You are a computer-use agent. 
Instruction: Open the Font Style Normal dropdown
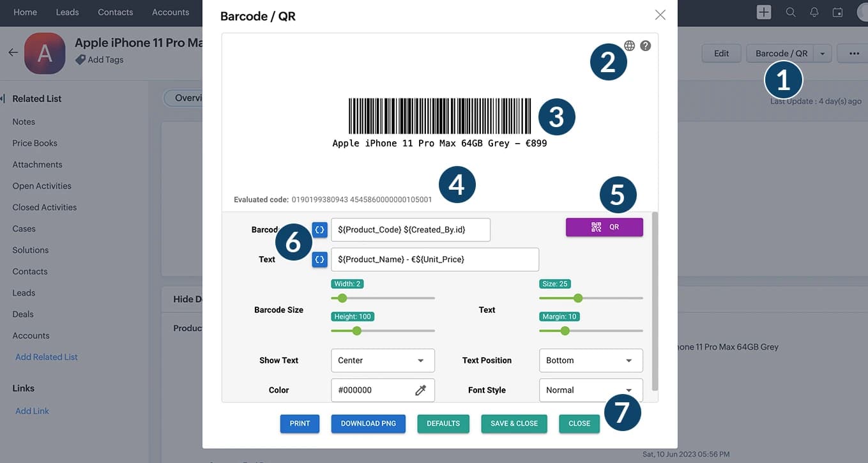click(x=591, y=390)
